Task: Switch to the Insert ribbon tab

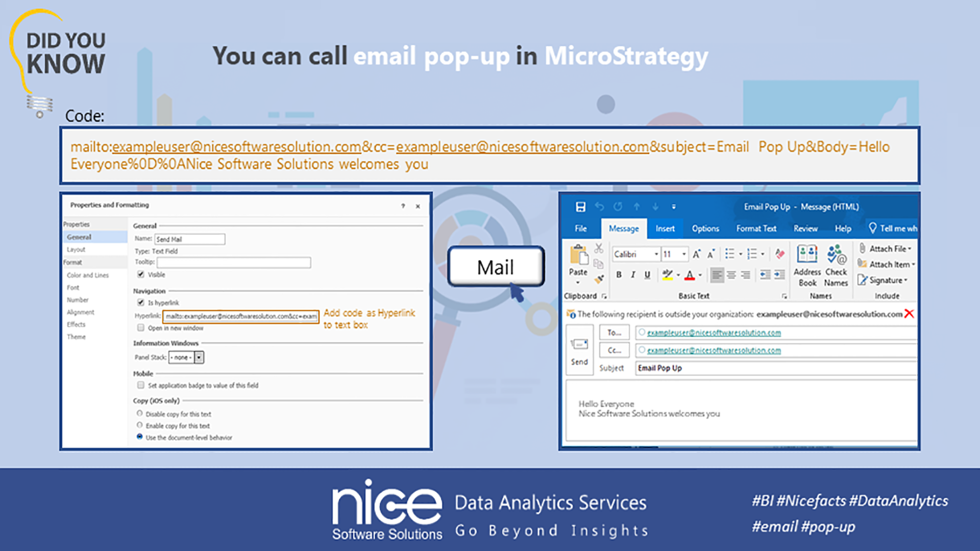Action: [665, 229]
